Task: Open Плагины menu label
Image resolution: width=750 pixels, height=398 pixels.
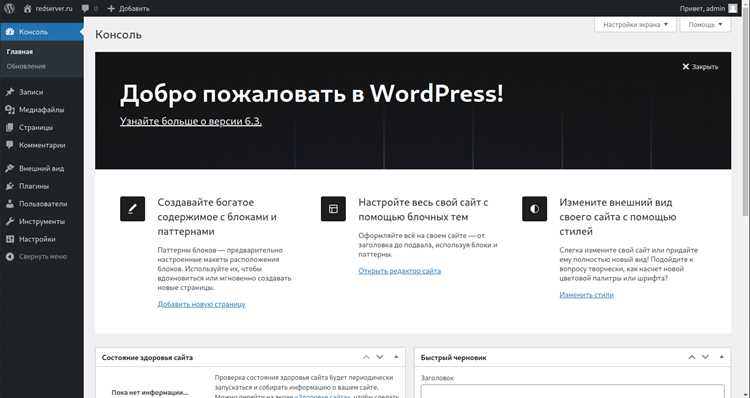Action: [34, 186]
